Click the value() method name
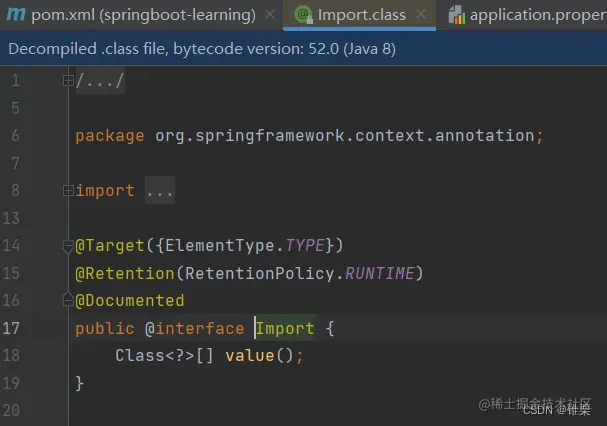 click(x=250, y=356)
